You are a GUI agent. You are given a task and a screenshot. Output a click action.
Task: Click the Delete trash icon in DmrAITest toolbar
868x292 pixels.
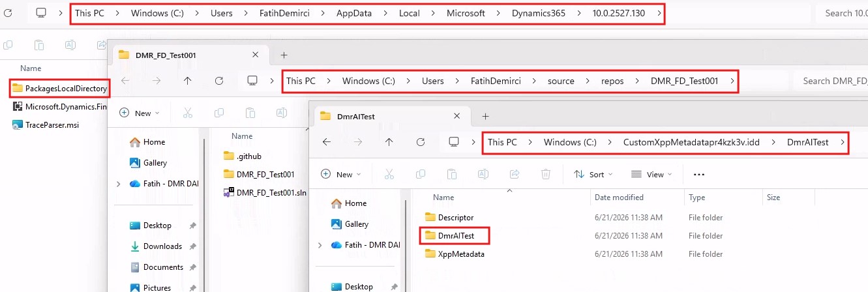tap(546, 174)
